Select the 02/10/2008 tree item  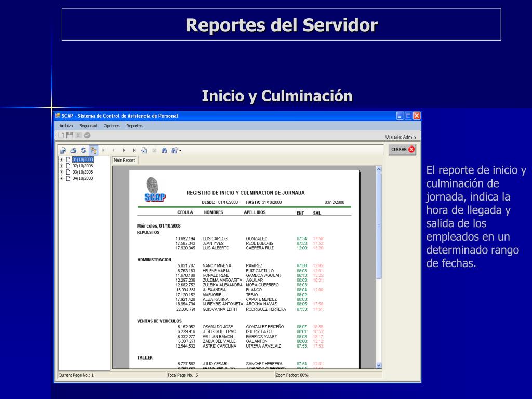tap(83, 166)
